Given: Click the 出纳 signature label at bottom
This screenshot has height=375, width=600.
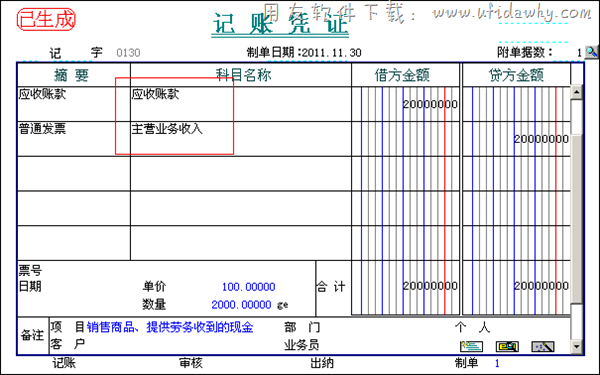Looking at the screenshot, I should click(322, 363).
